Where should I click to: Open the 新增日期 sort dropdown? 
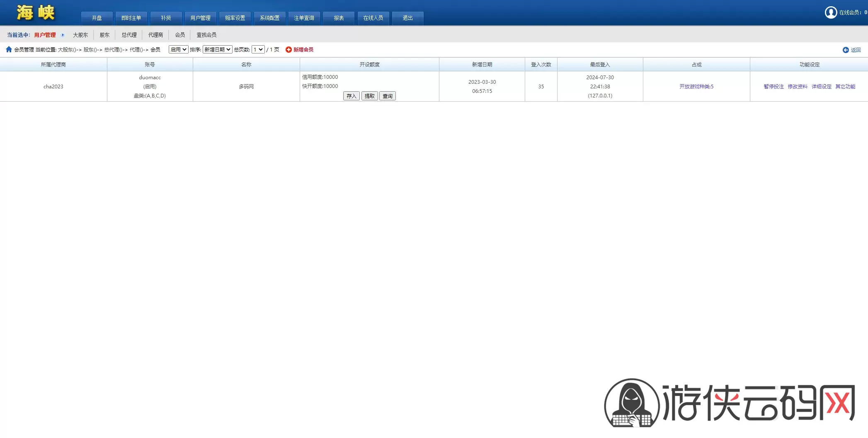(217, 50)
